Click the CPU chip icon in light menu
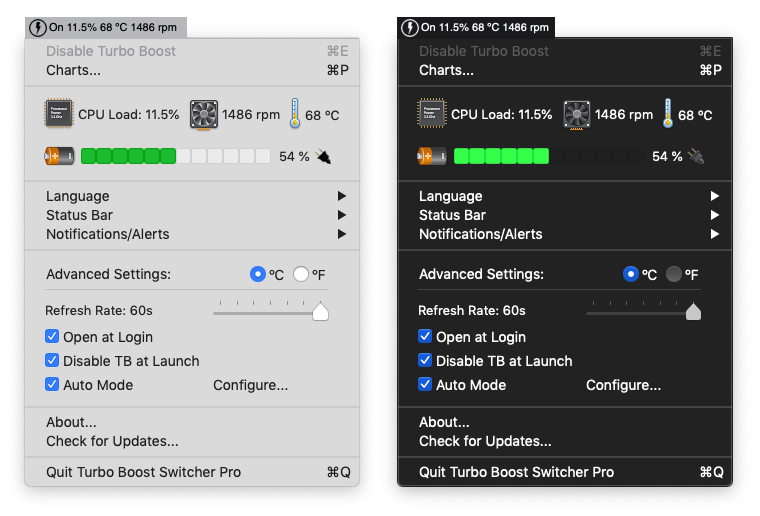The image size is (760, 516). pyautogui.click(x=59, y=114)
